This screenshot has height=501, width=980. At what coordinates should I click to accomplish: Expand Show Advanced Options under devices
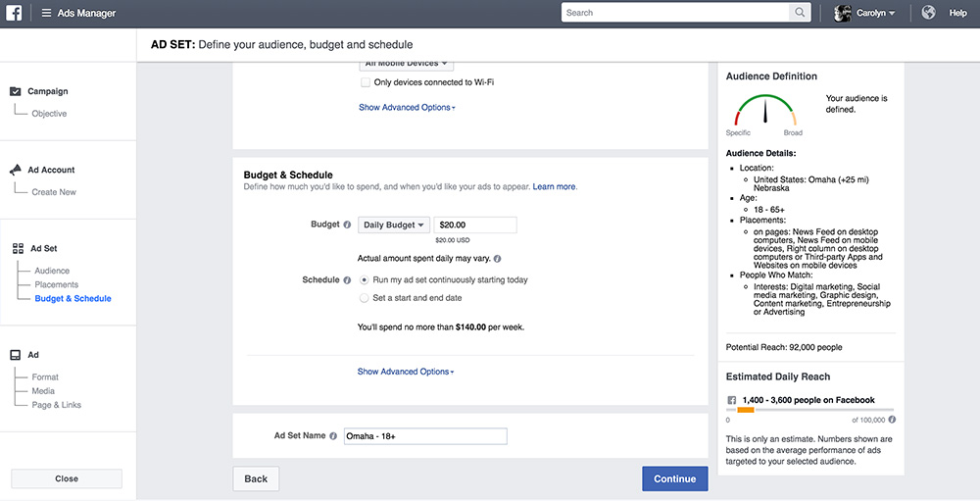(407, 108)
